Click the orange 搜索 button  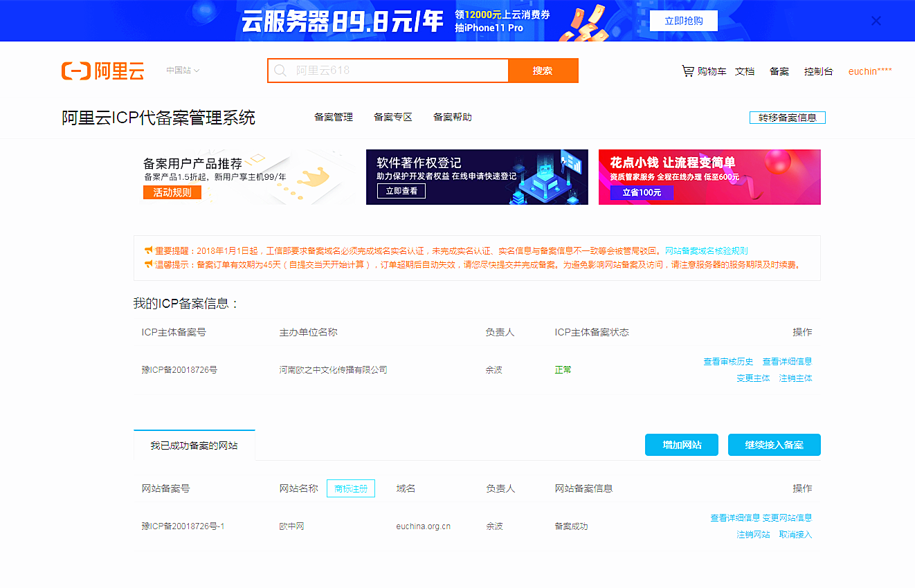point(543,71)
